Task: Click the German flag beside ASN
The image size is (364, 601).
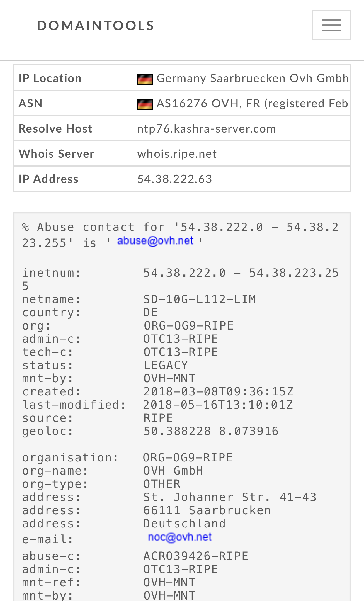Action: 145,104
